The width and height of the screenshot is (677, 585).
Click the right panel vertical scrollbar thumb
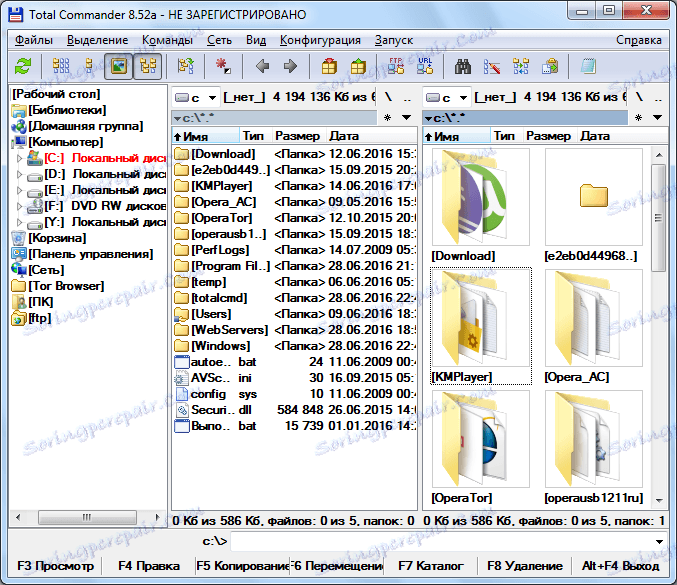pos(658,218)
